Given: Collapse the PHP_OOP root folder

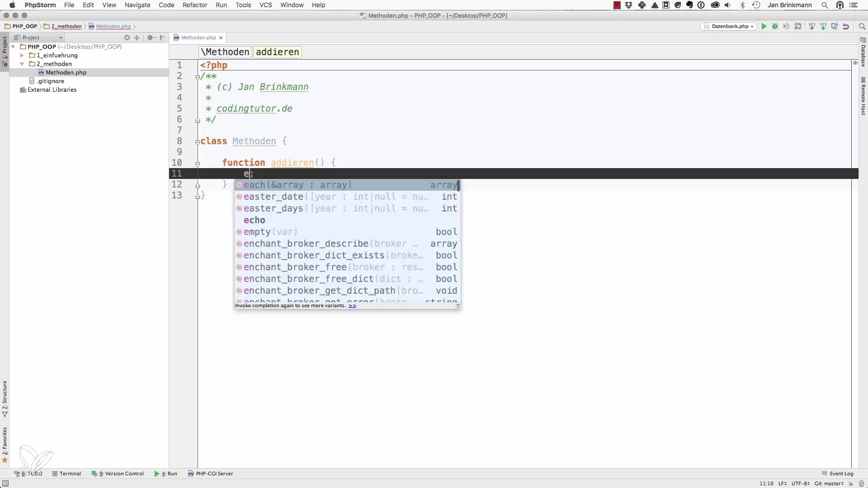Looking at the screenshot, I should [x=13, y=47].
